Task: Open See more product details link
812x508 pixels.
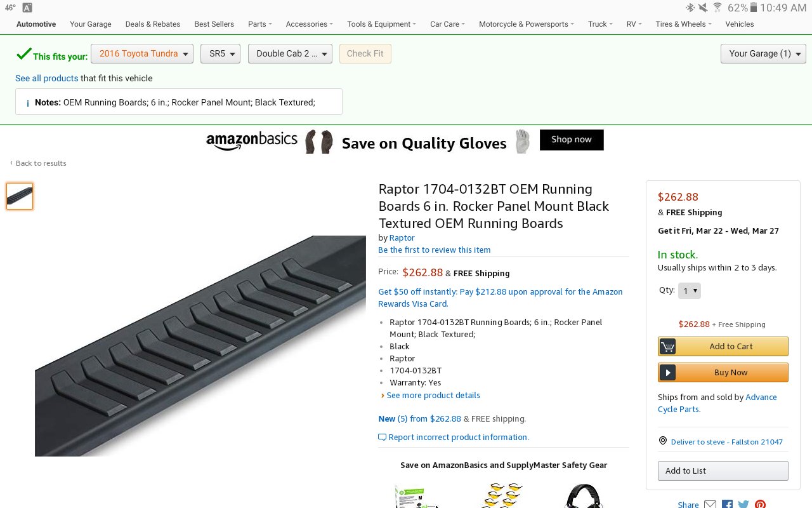Action: pos(433,395)
